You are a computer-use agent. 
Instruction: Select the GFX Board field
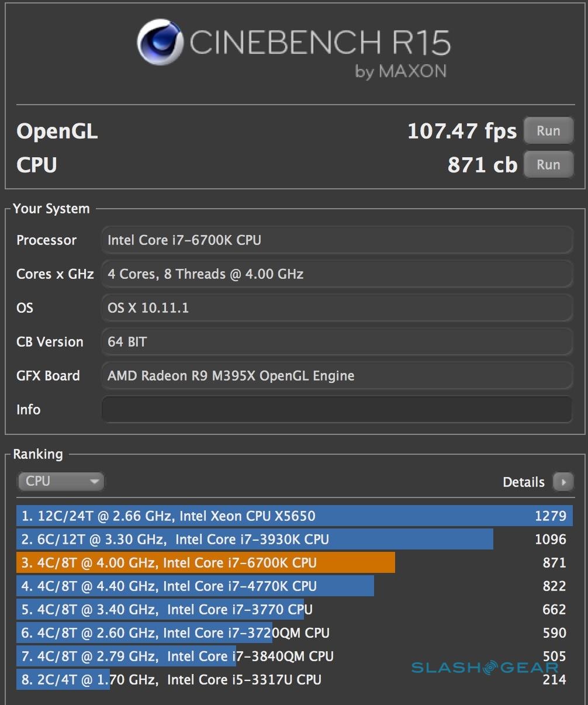pyautogui.click(x=337, y=376)
